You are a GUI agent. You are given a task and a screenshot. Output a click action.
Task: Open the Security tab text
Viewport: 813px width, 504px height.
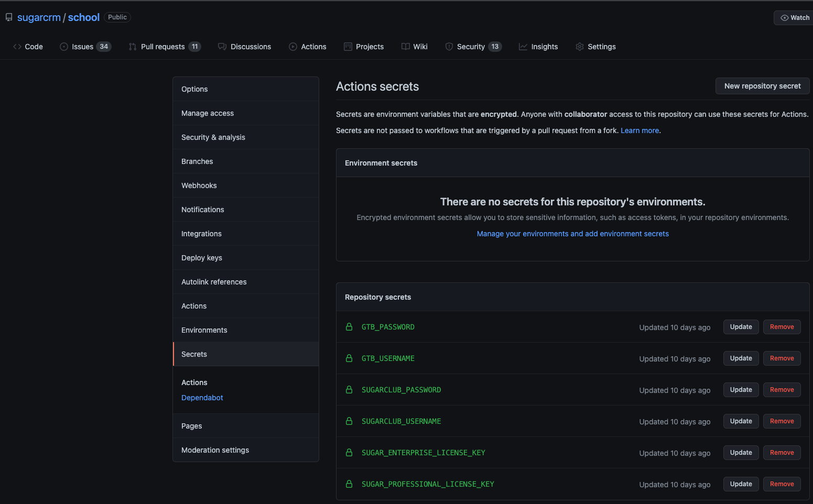(x=471, y=47)
